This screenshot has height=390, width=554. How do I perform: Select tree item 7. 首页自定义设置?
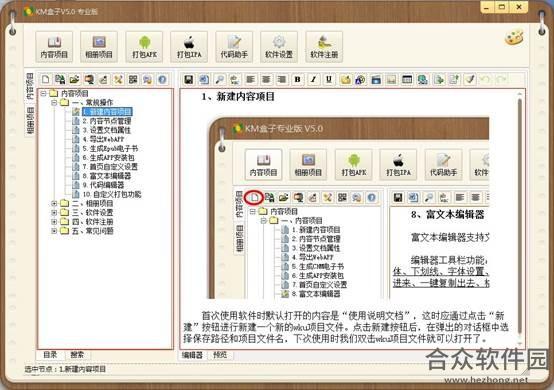[x=110, y=167]
